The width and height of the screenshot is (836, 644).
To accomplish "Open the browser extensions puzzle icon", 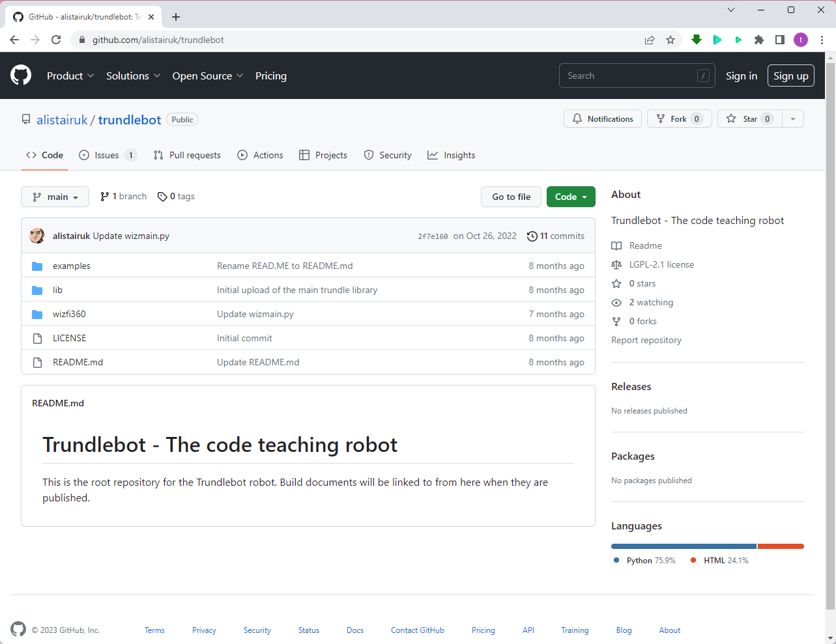I will [759, 40].
